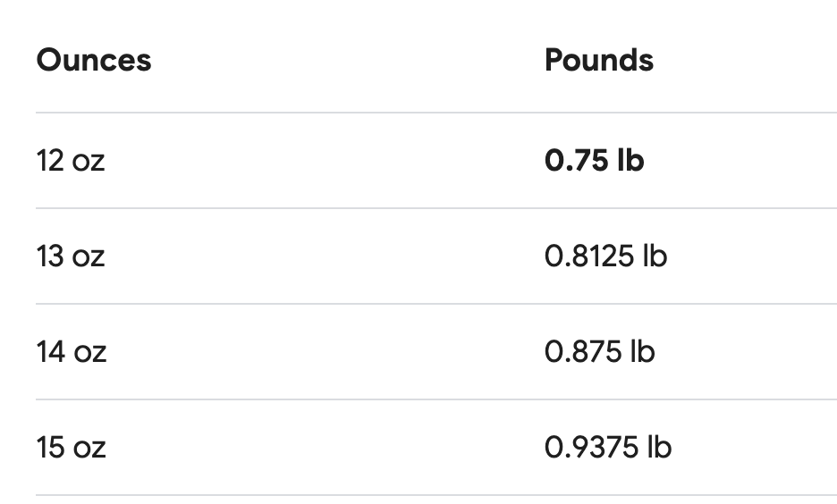Select the bold 0.75 lb value

pos(594,161)
